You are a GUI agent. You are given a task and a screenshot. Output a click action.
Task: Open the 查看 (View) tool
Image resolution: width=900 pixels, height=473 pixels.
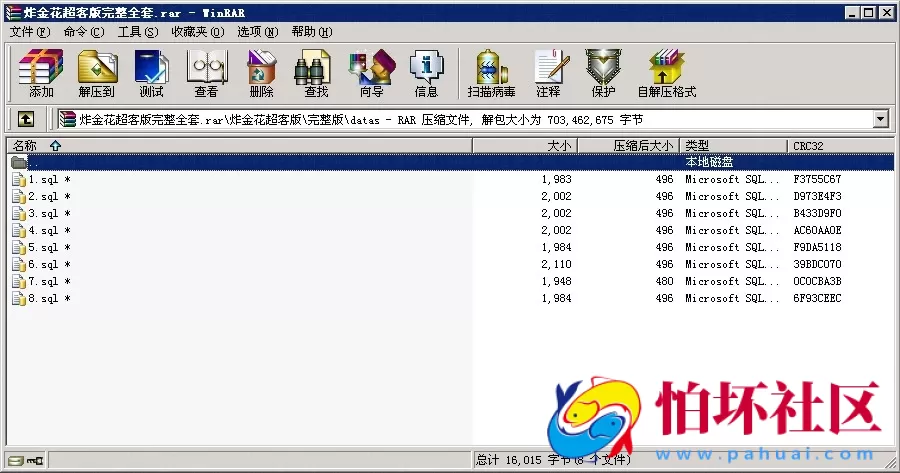206,73
